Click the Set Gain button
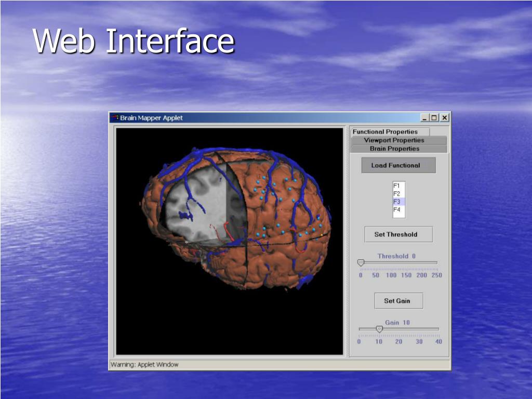 (x=398, y=301)
